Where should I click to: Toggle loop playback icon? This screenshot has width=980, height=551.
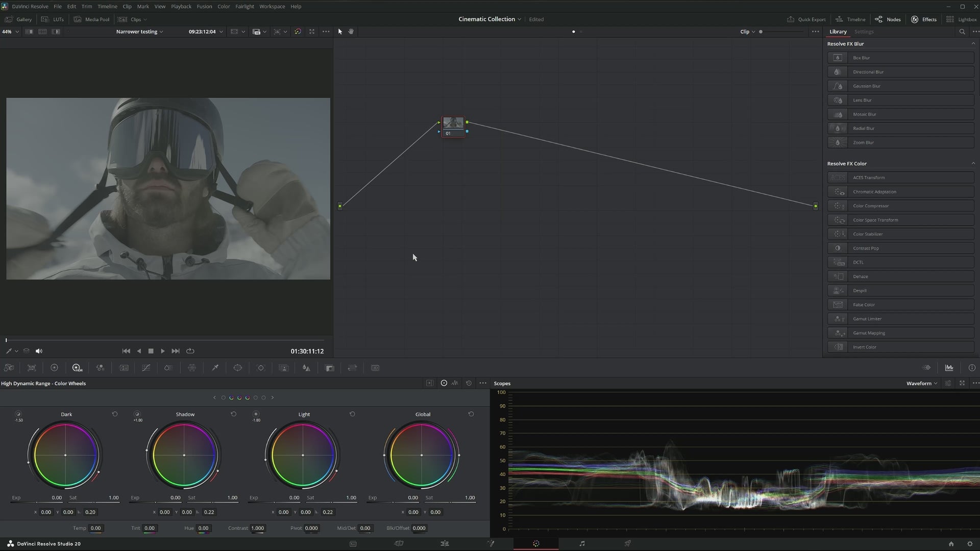click(190, 351)
